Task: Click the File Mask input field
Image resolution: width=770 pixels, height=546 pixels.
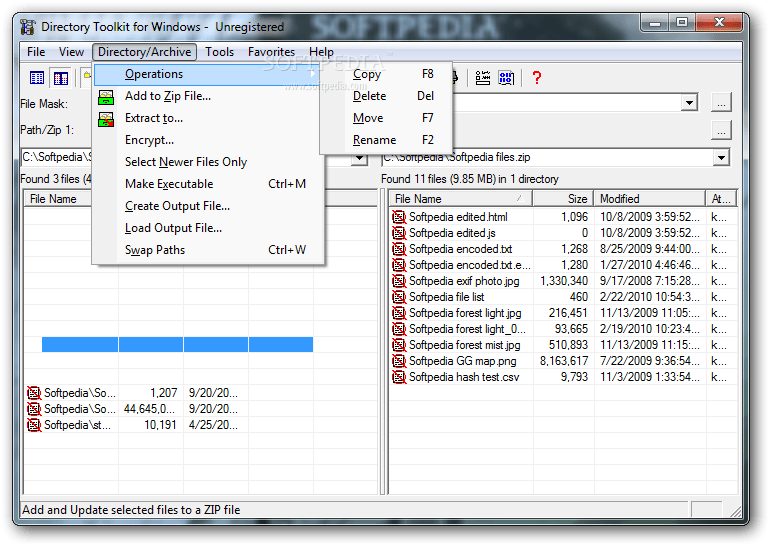Action: point(567,103)
